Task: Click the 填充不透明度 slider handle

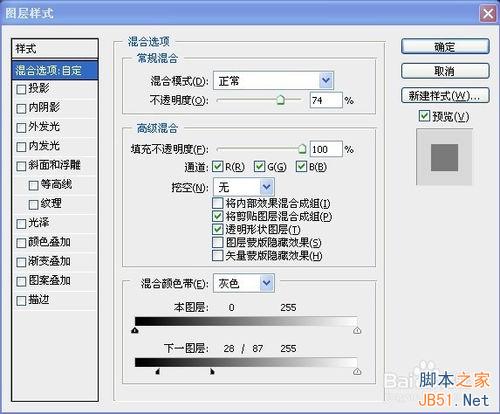Action: [x=302, y=148]
